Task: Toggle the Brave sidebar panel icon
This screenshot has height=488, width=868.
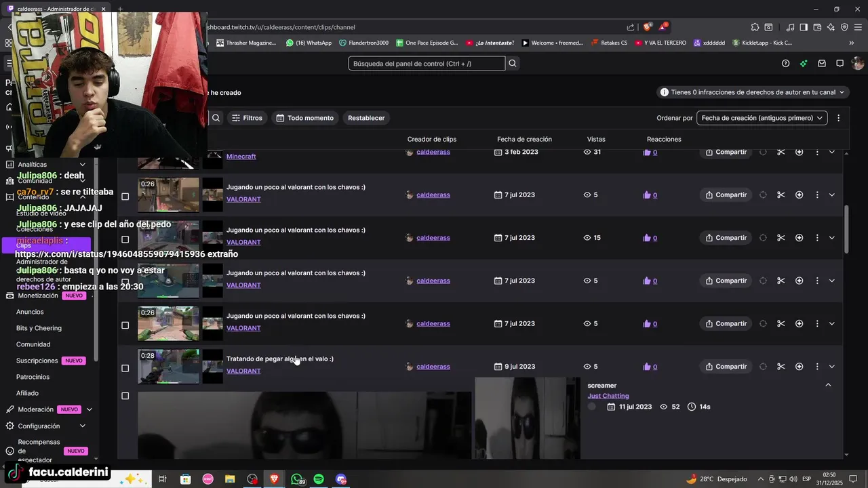Action: [804, 27]
